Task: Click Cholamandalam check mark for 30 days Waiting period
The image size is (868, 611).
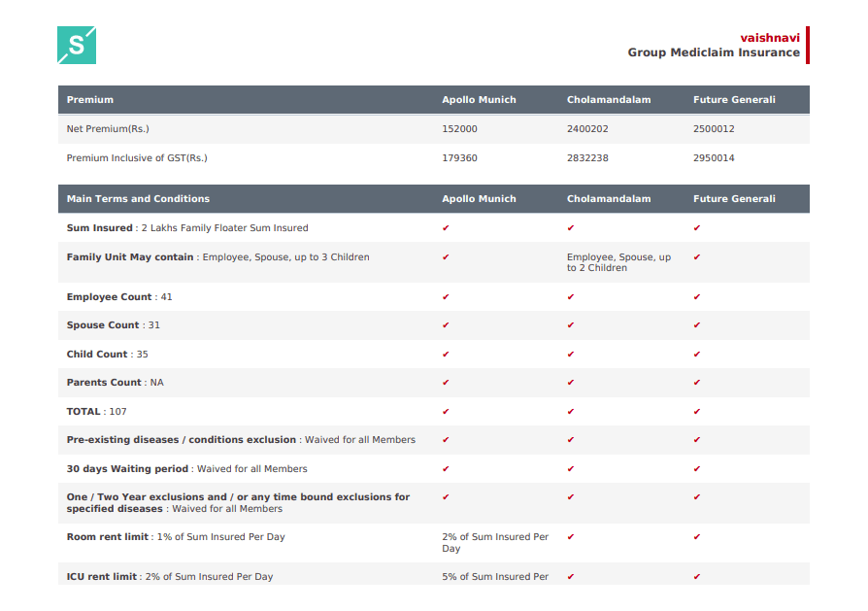Action: coord(571,468)
